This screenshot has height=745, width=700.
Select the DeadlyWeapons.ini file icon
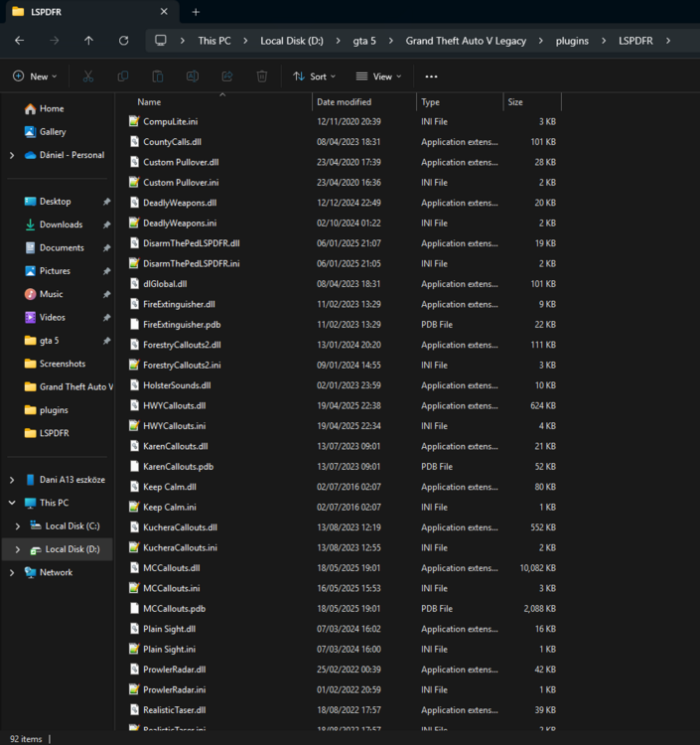(134, 223)
